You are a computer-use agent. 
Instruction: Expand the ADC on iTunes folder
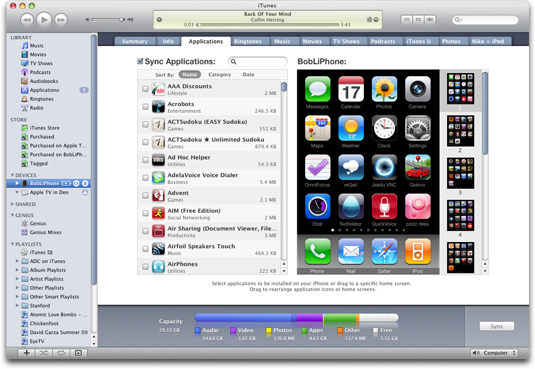tap(17, 261)
